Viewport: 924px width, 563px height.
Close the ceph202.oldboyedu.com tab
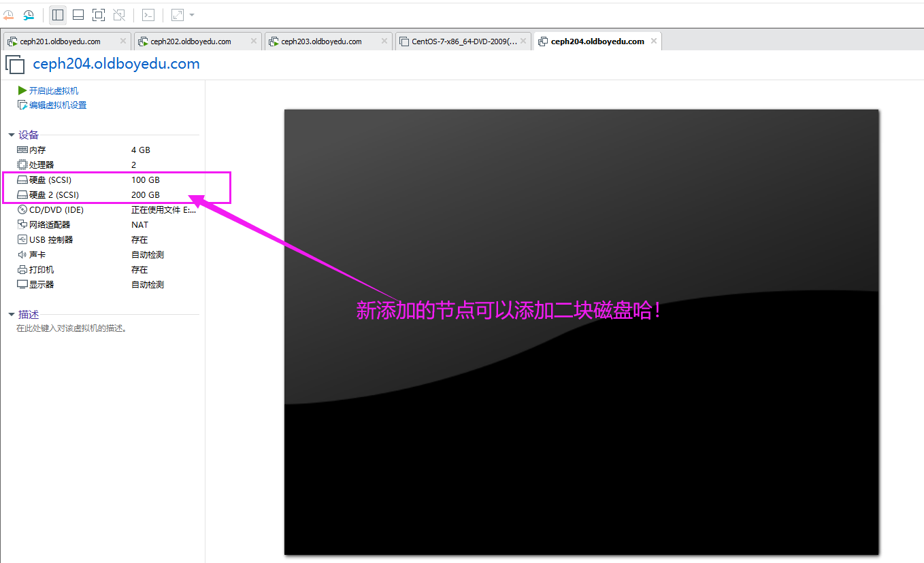pos(254,41)
